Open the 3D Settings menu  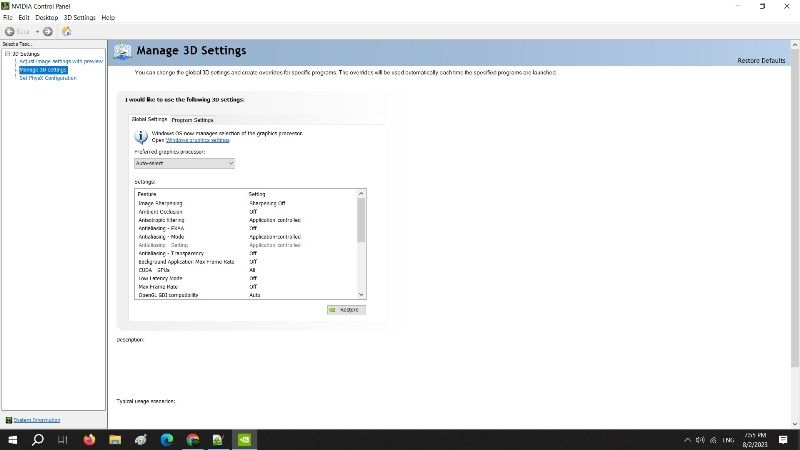click(x=80, y=17)
